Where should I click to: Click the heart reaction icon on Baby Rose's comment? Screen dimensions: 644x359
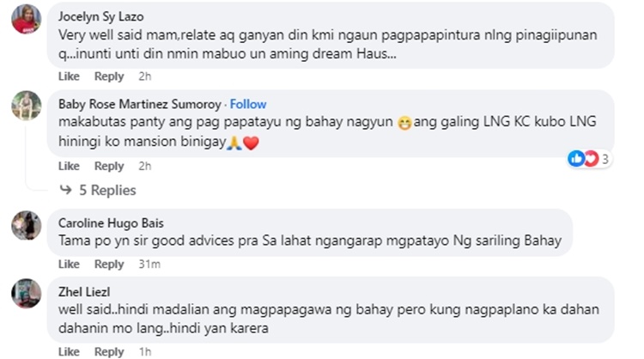point(592,159)
